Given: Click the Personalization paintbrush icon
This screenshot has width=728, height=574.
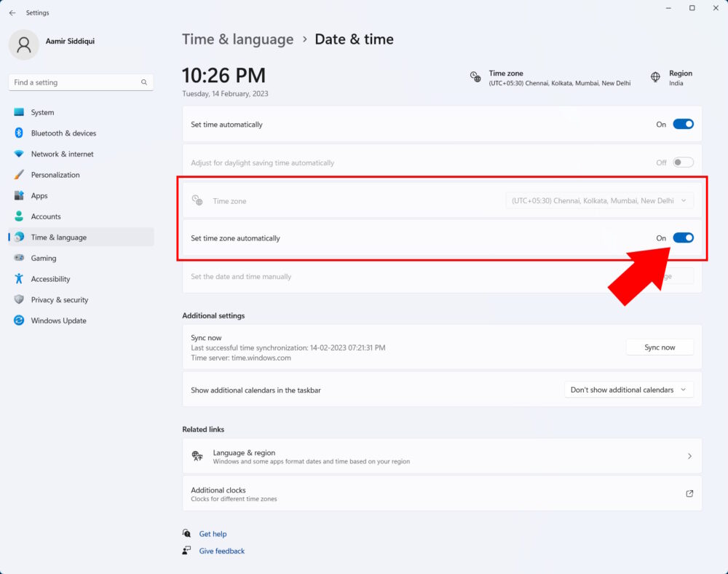Looking at the screenshot, I should (x=19, y=175).
